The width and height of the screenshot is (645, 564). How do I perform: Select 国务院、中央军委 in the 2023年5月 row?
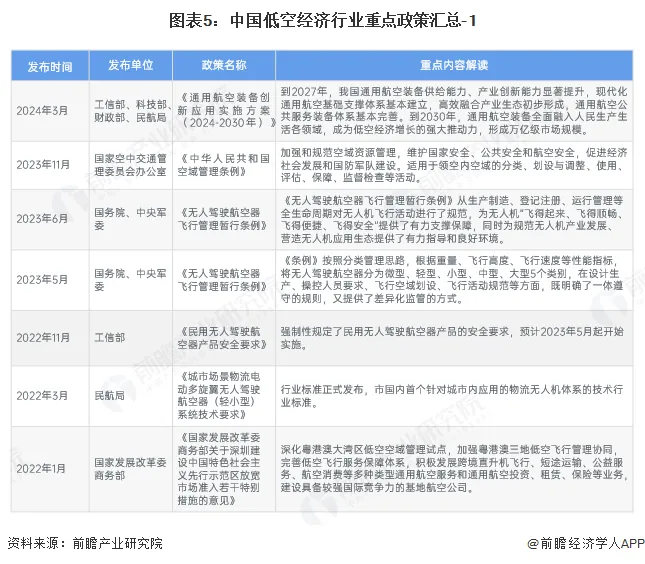click(130, 280)
